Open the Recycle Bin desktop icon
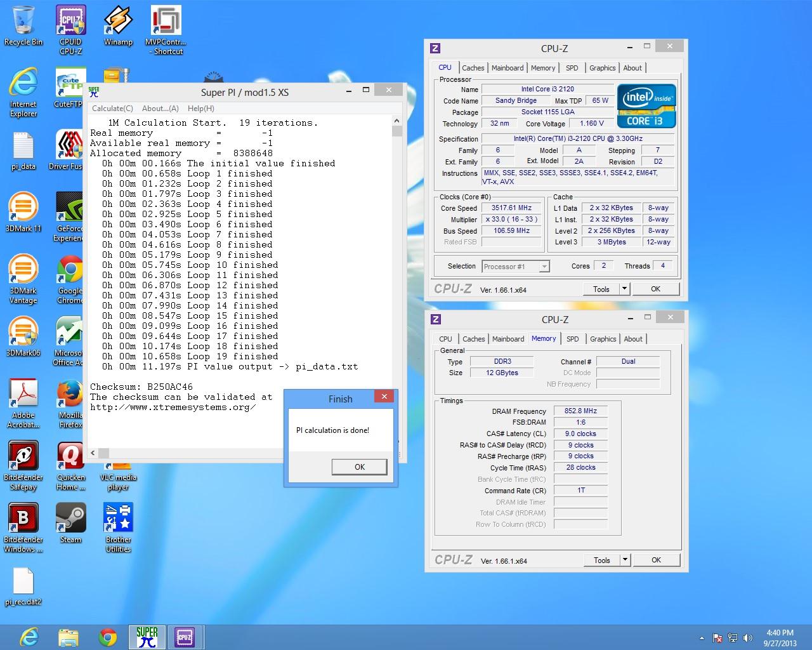This screenshot has width=812, height=650. [x=23, y=26]
